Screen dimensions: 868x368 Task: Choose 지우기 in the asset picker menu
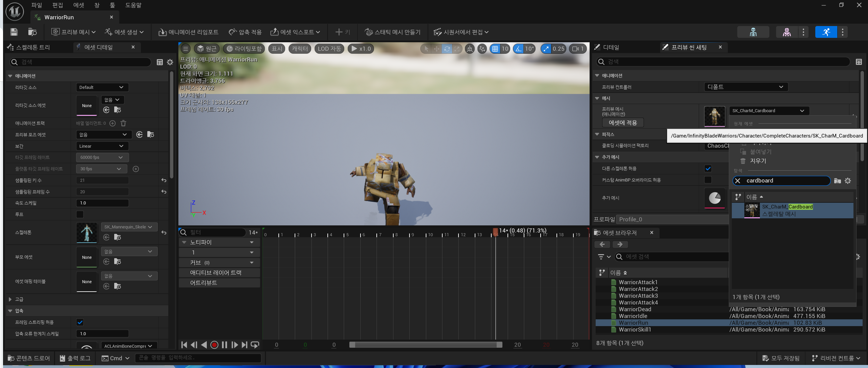coord(758,161)
